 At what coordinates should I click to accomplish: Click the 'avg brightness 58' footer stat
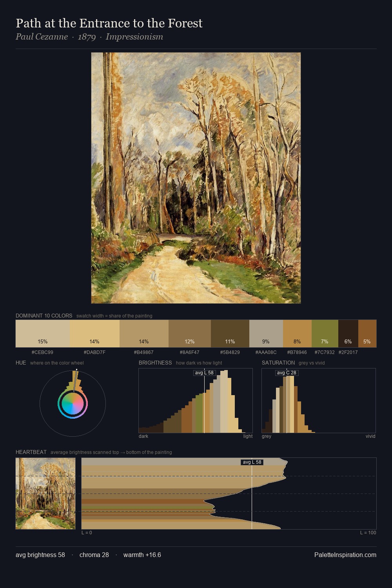pos(40,555)
